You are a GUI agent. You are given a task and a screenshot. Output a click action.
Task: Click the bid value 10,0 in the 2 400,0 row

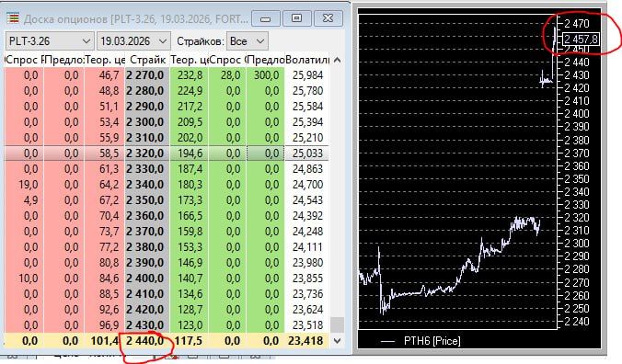[29, 279]
